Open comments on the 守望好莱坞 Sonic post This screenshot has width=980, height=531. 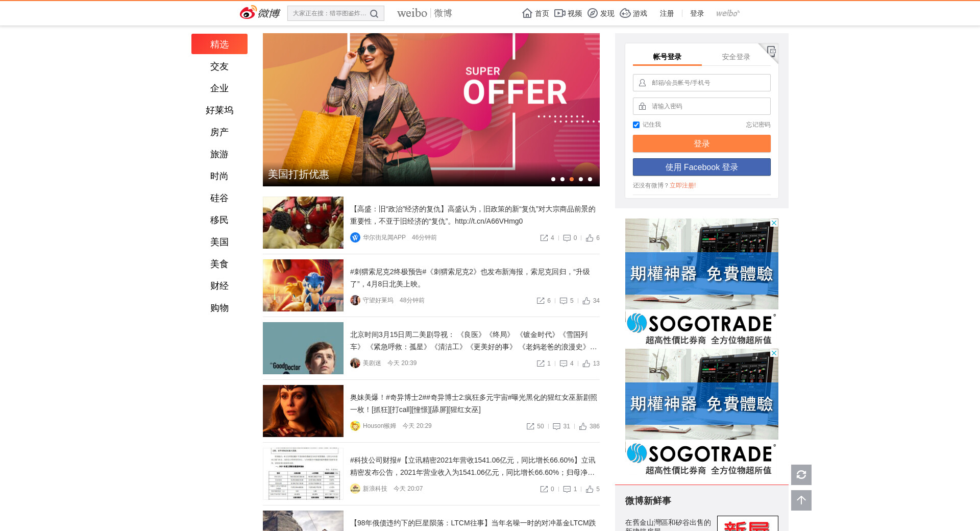coord(563,301)
